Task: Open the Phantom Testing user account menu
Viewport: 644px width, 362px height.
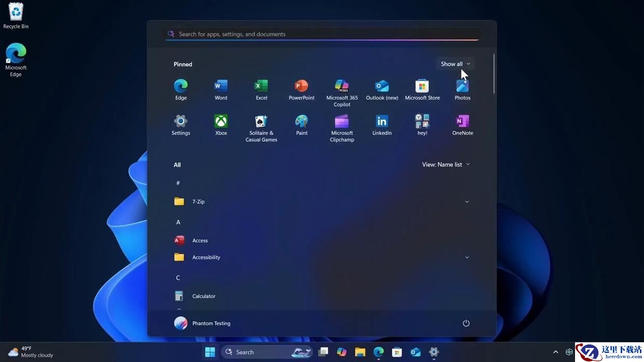Action: pos(203,323)
